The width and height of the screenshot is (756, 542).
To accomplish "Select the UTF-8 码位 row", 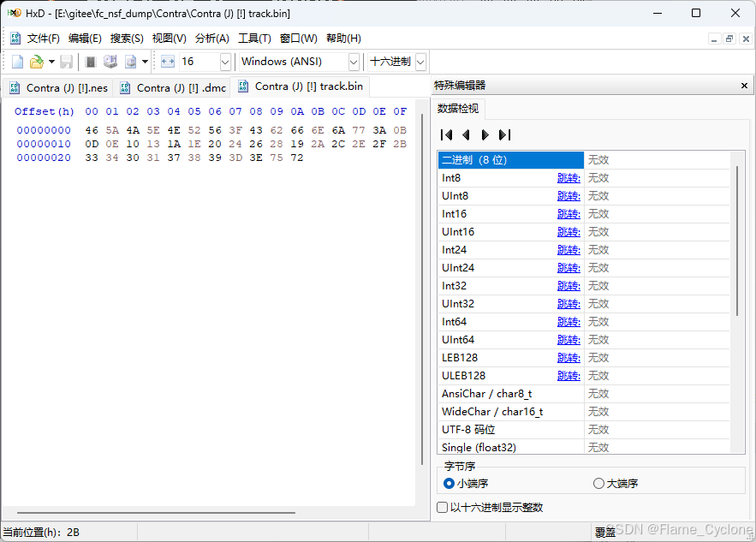I will tap(584, 430).
